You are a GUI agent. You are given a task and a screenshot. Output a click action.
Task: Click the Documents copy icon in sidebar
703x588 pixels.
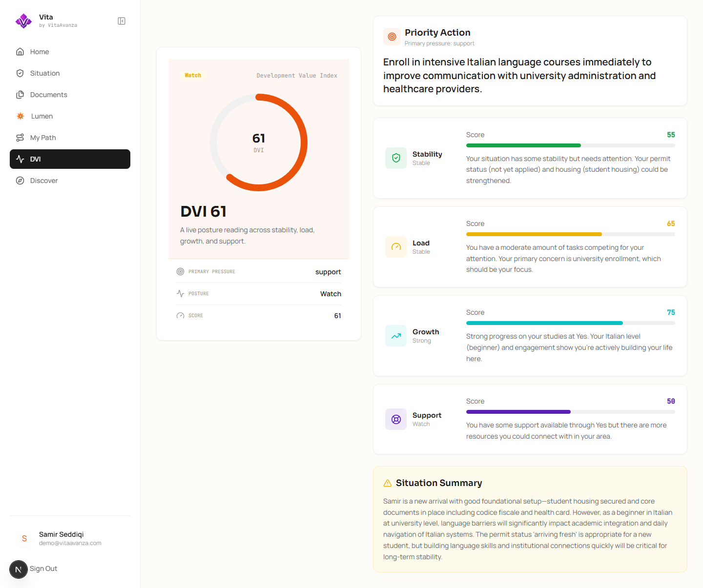click(20, 95)
